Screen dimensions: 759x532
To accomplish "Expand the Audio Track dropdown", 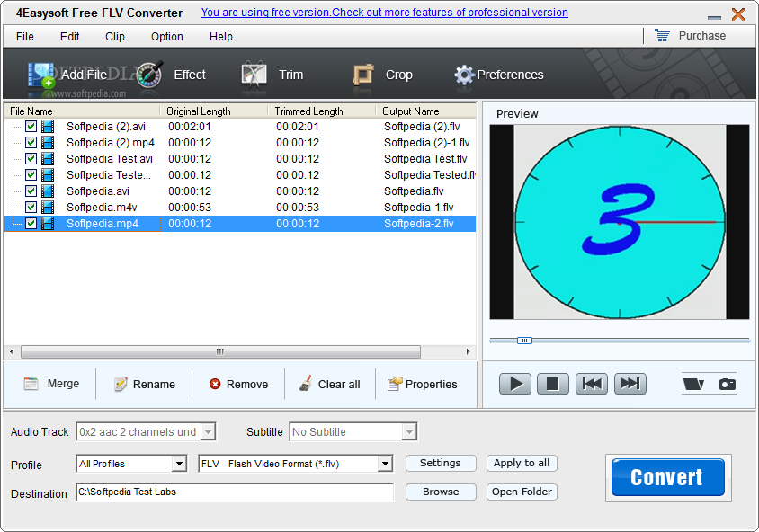I will tap(208, 432).
